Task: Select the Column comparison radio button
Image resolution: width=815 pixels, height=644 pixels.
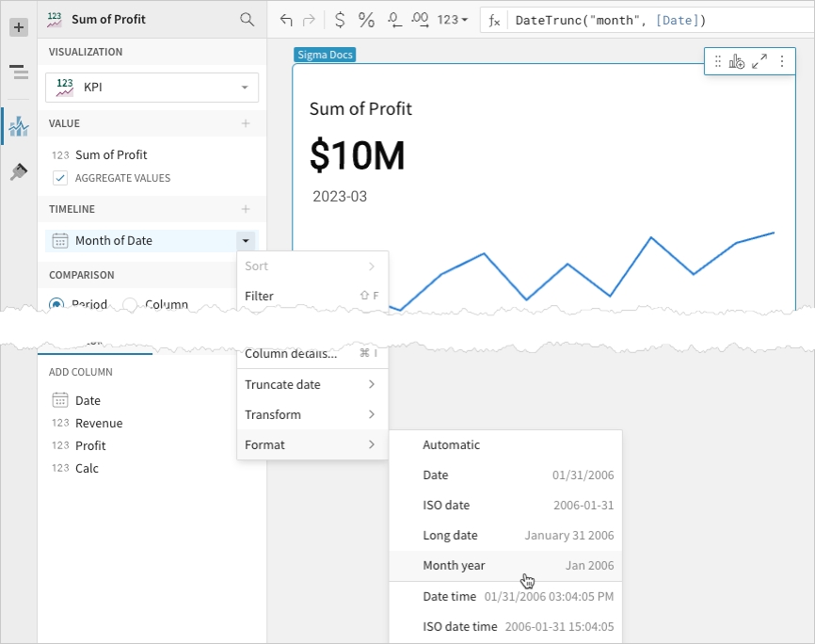Action: click(x=131, y=304)
